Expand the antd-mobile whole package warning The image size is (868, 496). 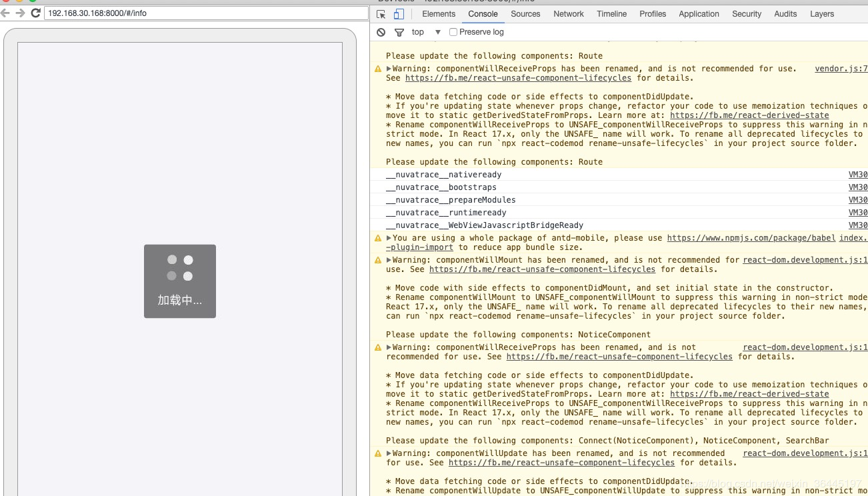click(389, 238)
